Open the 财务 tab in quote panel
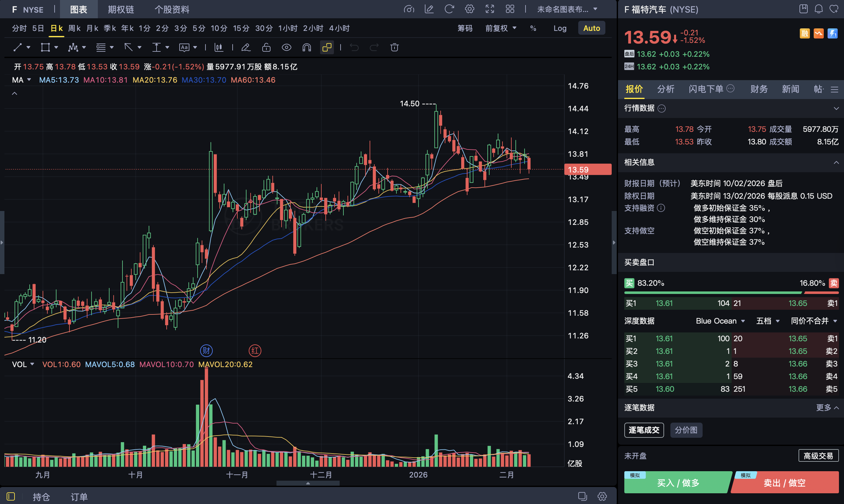This screenshot has height=504, width=844. pos(759,89)
